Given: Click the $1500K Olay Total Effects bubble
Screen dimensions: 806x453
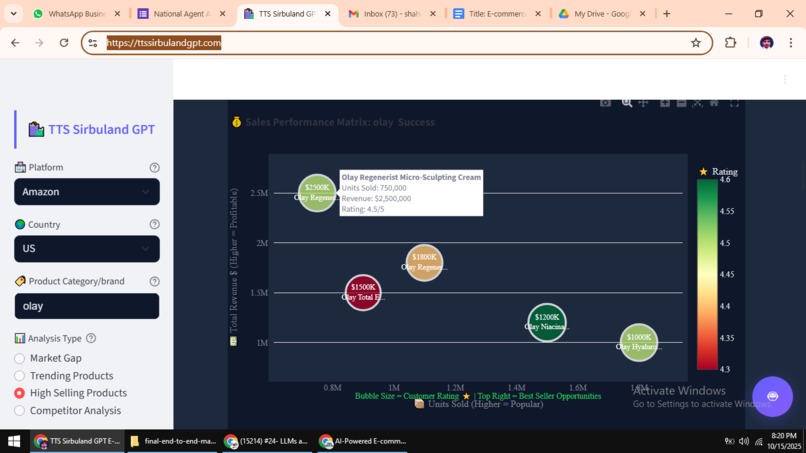Looking at the screenshot, I should (363, 293).
